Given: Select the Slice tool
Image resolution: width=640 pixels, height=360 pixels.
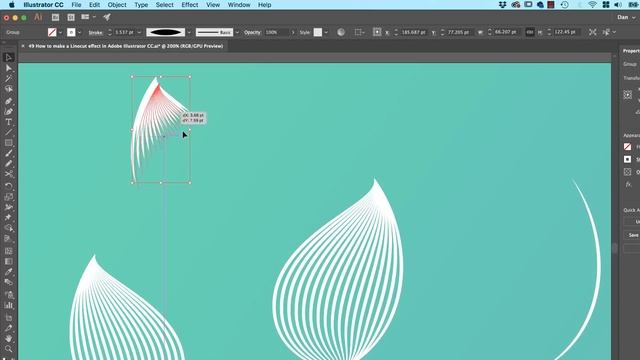Looking at the screenshot, I should pos(9,328).
